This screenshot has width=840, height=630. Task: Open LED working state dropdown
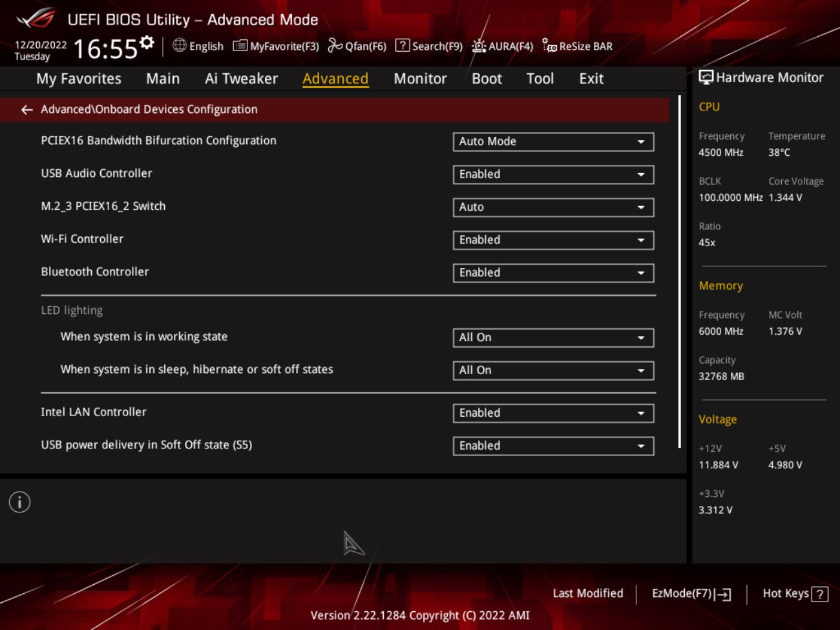553,338
